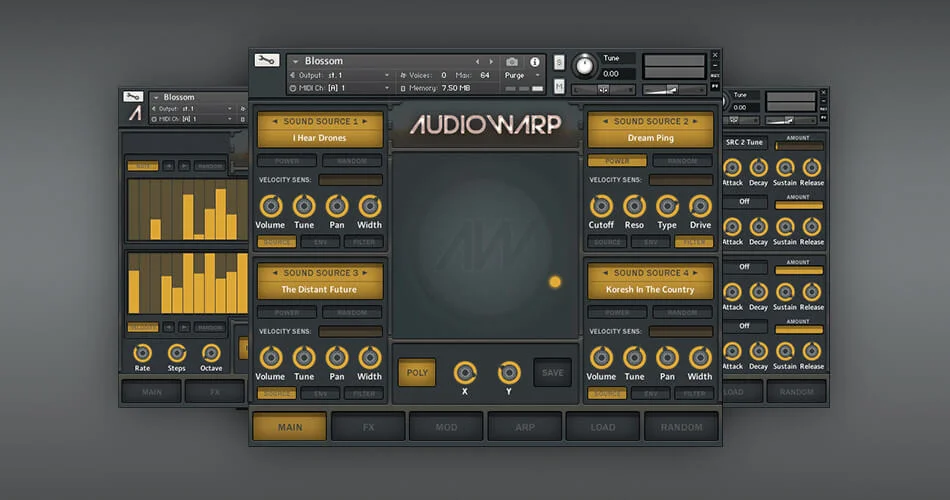
Task: Open The Distant Future sample selector
Action: [319, 290]
